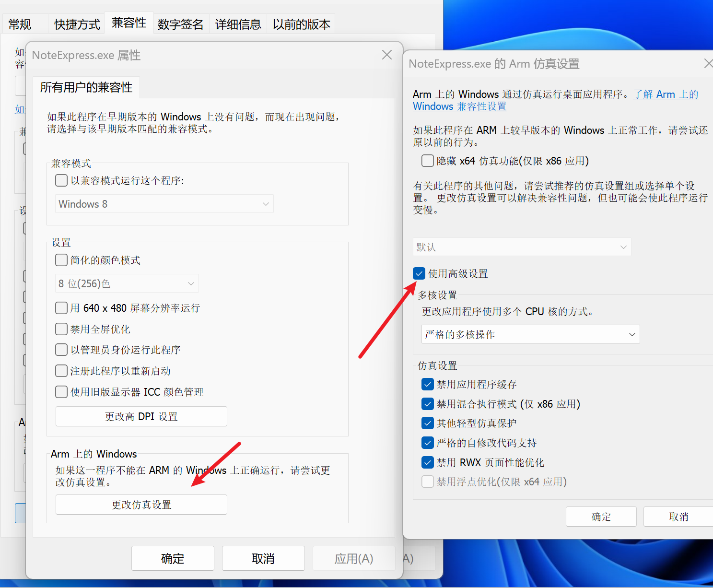The height and width of the screenshot is (588, 713).
Task: Open the 快捷方式 tab
Action: click(x=77, y=24)
